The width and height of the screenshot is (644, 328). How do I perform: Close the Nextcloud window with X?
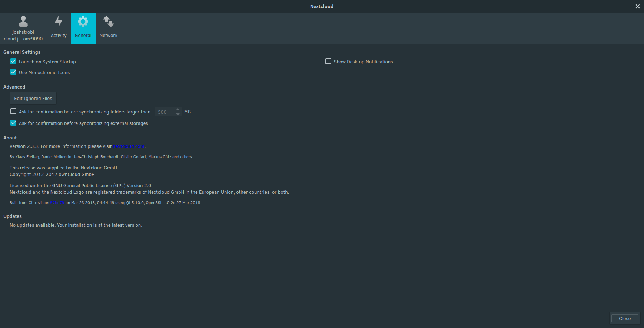coord(638,6)
